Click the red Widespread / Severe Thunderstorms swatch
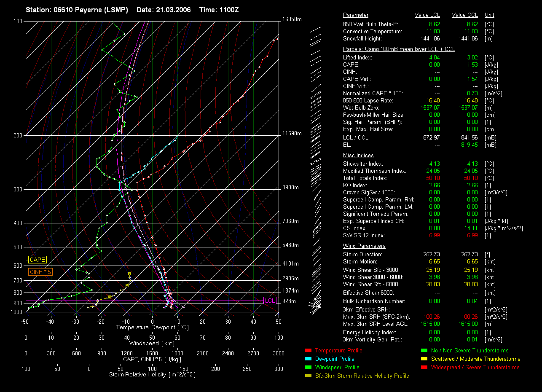Viewport: 542px width, 392px height. click(x=424, y=367)
